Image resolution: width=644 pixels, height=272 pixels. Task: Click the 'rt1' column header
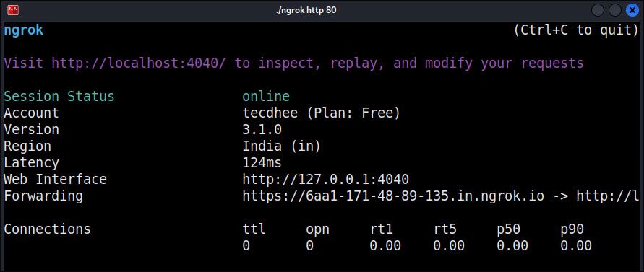pyautogui.click(x=381, y=229)
